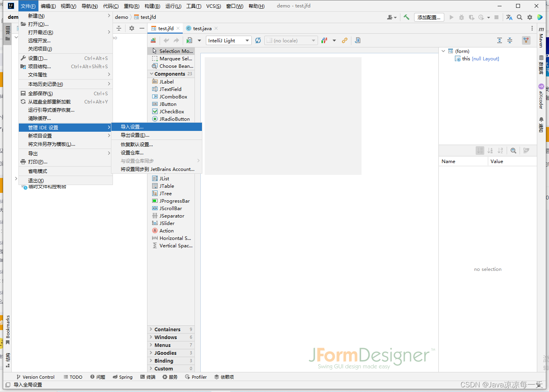
Task: Expand the Windows palette category
Action: click(171, 337)
